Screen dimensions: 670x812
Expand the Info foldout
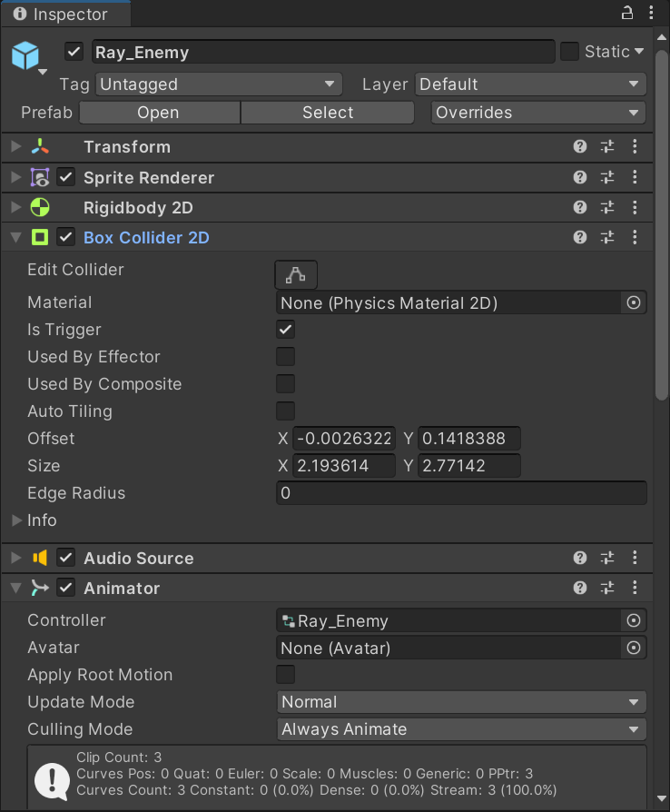point(16,520)
